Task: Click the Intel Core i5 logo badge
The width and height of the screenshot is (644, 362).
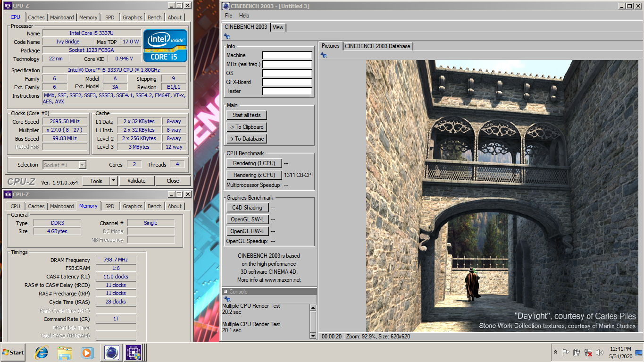Action: point(165,46)
